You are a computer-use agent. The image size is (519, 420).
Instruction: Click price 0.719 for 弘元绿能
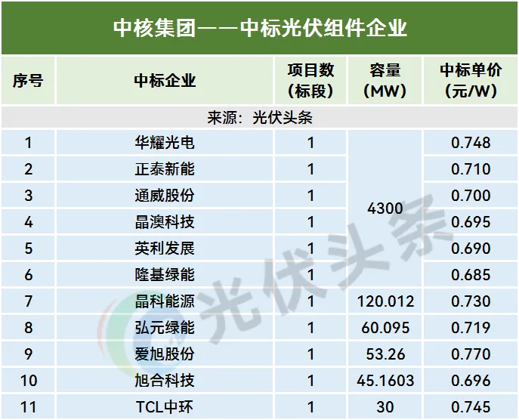471,328
